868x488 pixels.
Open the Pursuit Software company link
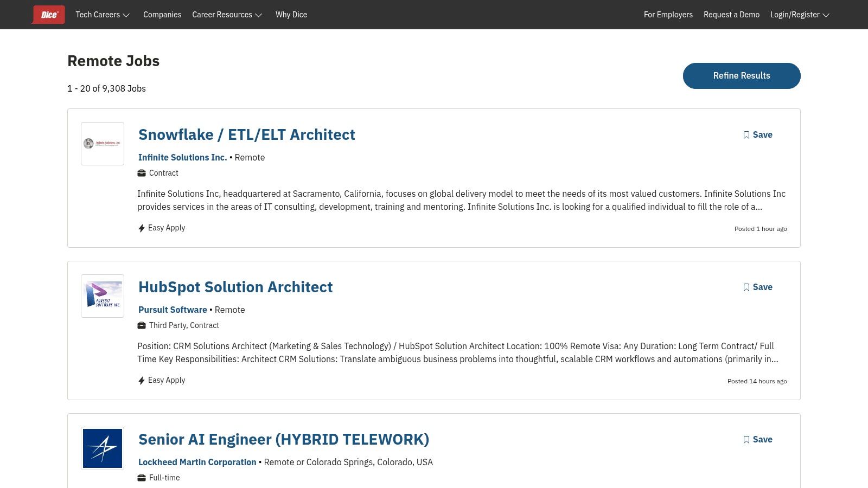(x=173, y=310)
